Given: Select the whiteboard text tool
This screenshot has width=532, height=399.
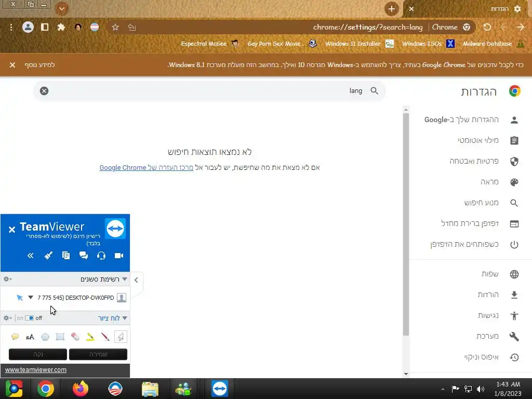Looking at the screenshot, I should click(30, 337).
